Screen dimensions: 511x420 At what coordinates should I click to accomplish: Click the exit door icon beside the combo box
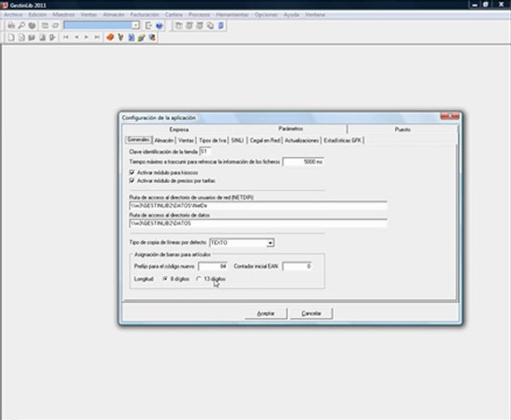[149, 26]
